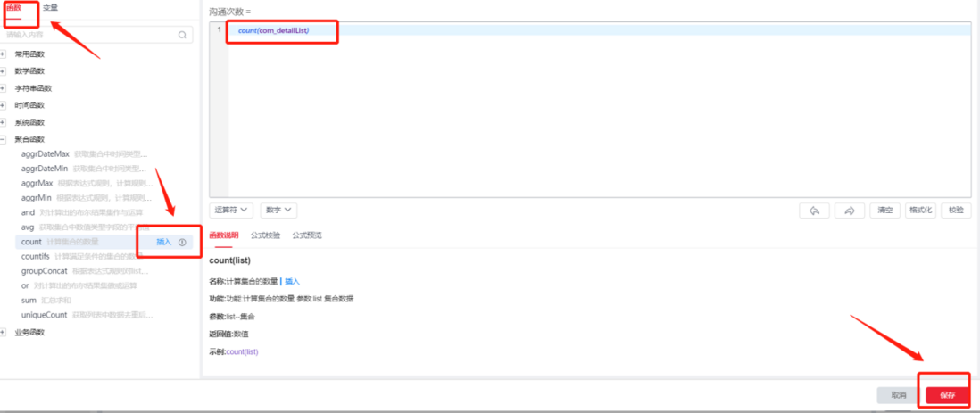The height and width of the screenshot is (413, 980).
Task: Switch to the 变量 tab
Action: tap(51, 8)
